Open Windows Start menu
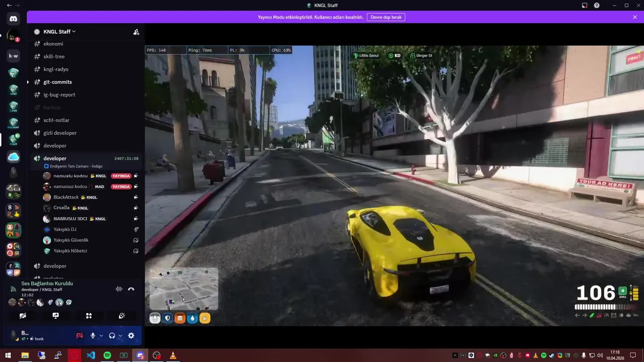The height and width of the screenshot is (362, 644). tap(8, 355)
